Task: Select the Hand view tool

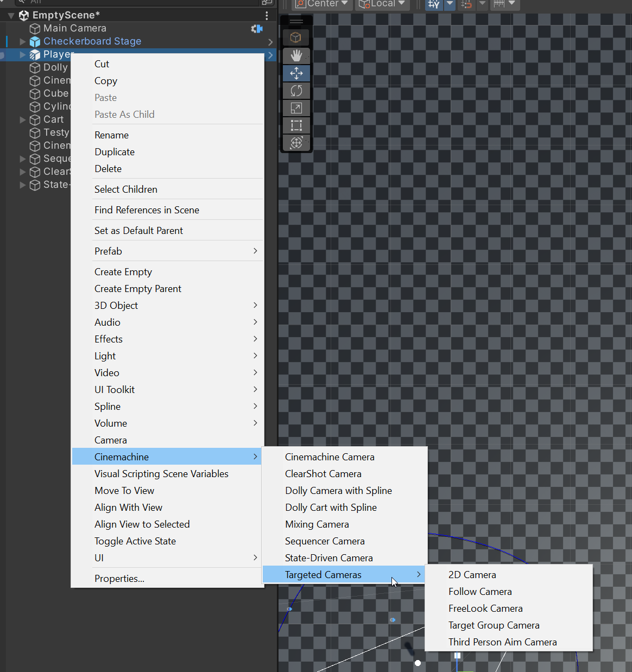Action: pyautogui.click(x=296, y=55)
